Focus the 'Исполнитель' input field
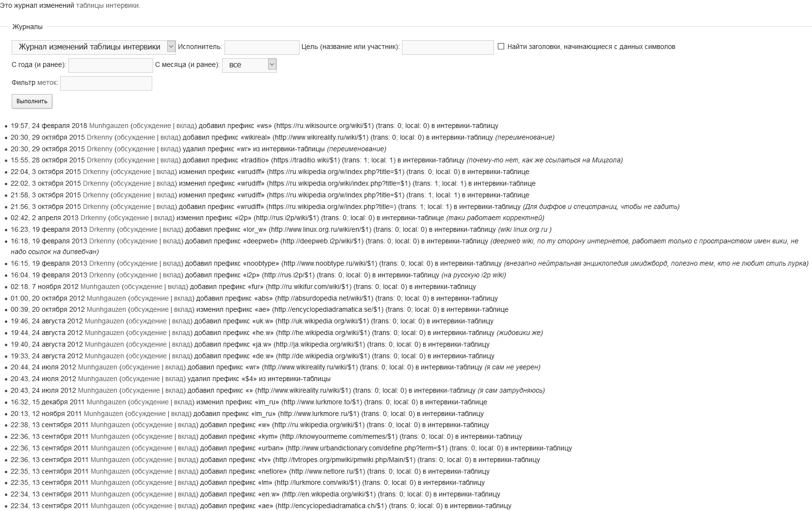The height and width of the screenshot is (511, 812). point(262,47)
